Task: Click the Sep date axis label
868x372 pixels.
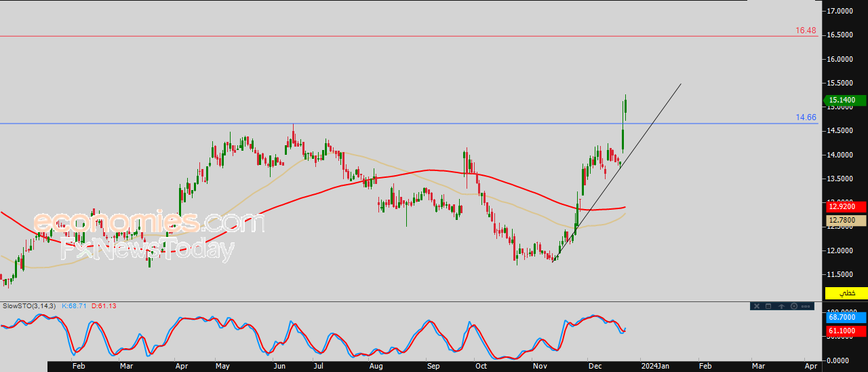Action: tap(433, 366)
